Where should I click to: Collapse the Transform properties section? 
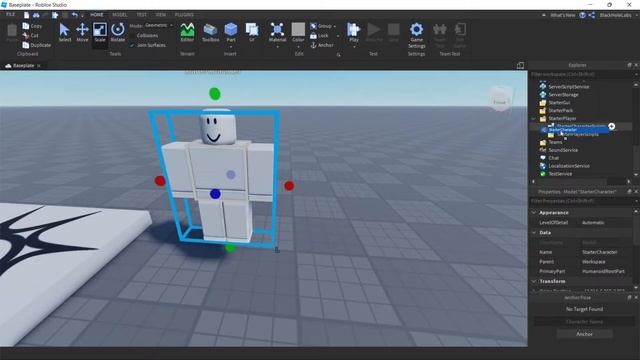pyautogui.click(x=534, y=281)
